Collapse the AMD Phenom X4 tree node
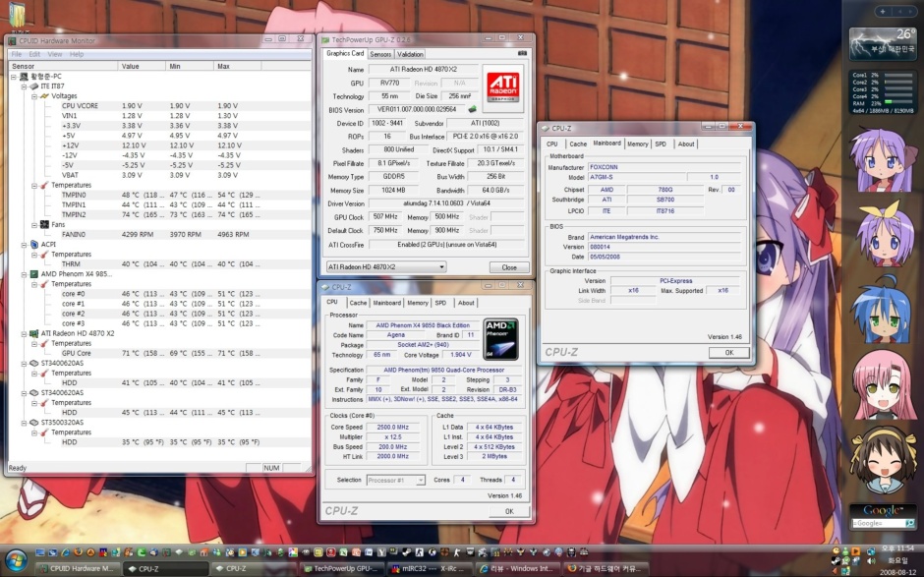This screenshot has height=577, width=924. (25, 274)
